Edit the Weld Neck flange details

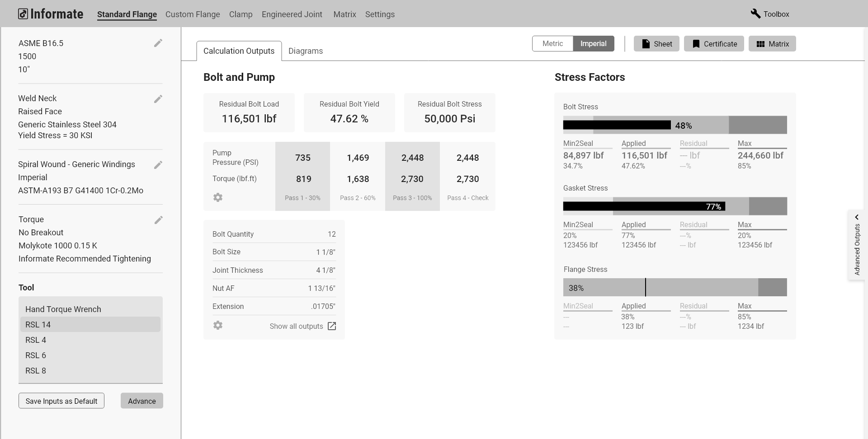158,99
